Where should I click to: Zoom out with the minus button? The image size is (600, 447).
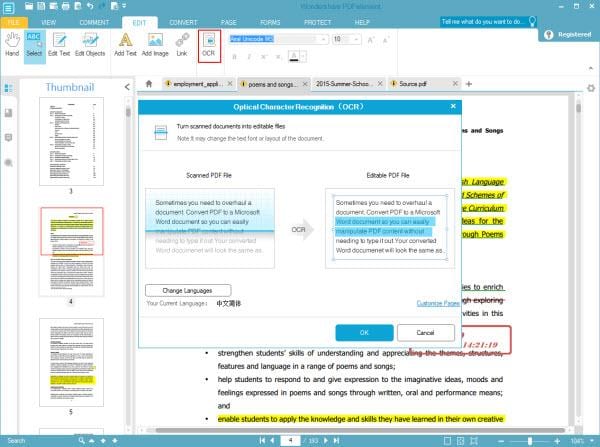(501, 441)
